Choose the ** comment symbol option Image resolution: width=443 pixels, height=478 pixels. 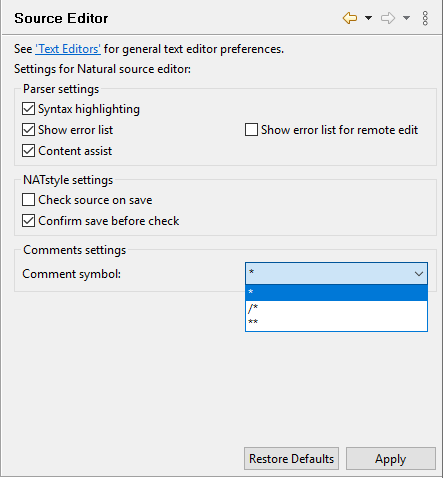click(336, 323)
